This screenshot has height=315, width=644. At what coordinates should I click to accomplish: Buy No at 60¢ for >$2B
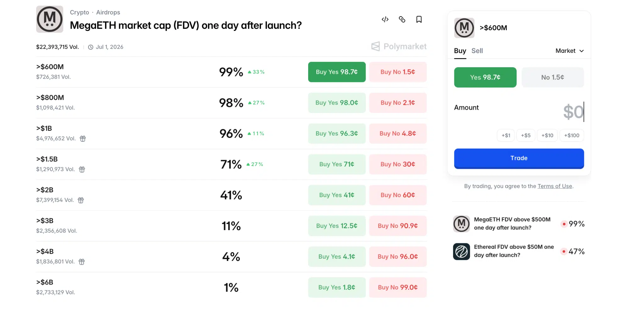398,195
